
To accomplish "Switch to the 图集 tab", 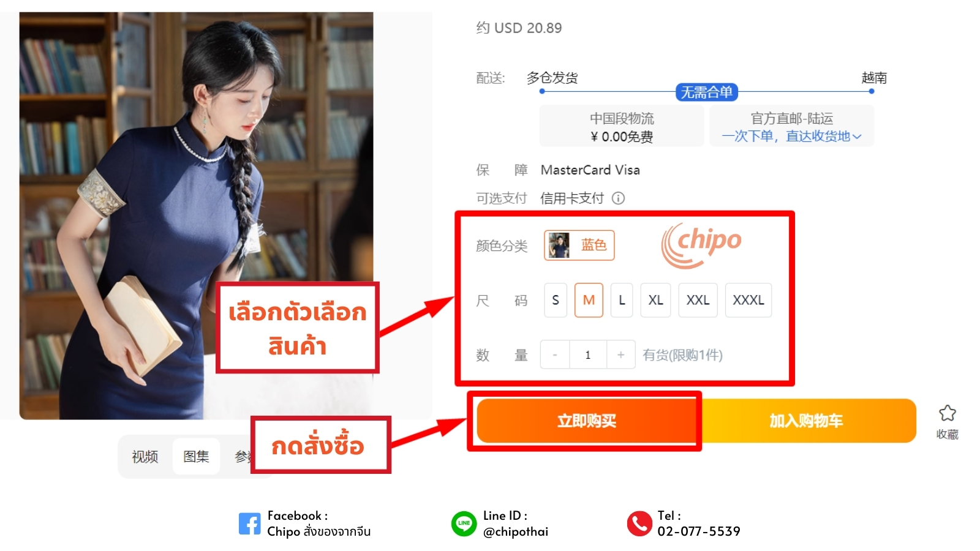I will pyautogui.click(x=196, y=456).
